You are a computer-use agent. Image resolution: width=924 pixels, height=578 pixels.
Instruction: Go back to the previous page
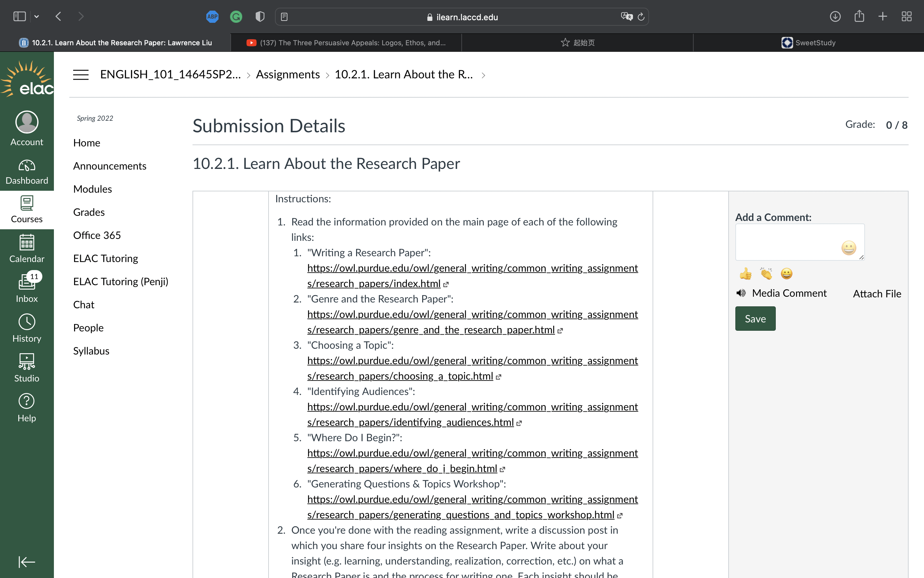[x=58, y=16]
